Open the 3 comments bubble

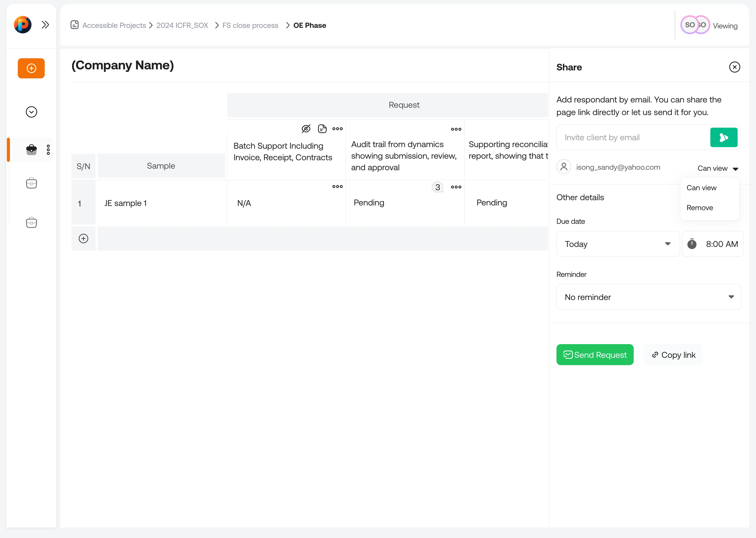(x=438, y=187)
